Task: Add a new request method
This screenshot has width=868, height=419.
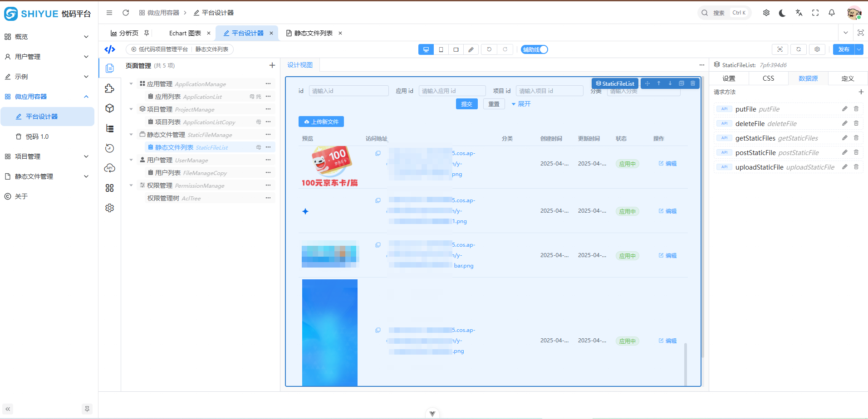Action: (861, 92)
